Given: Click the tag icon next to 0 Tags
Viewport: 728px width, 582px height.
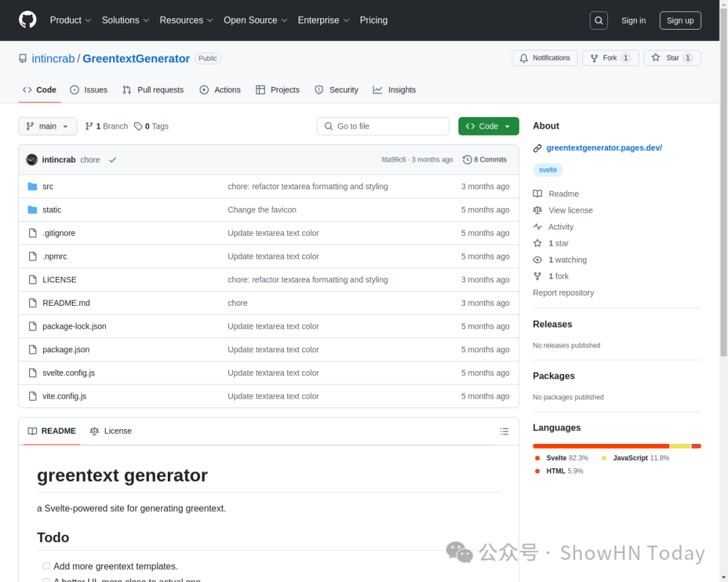Looking at the screenshot, I should coord(138,126).
